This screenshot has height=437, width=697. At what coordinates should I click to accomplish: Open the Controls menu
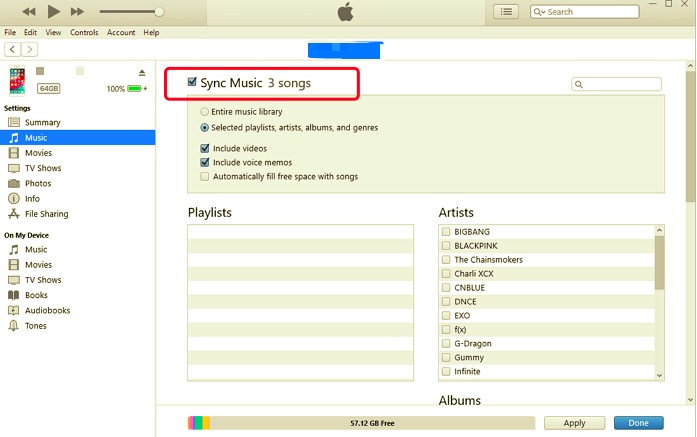pos(84,32)
